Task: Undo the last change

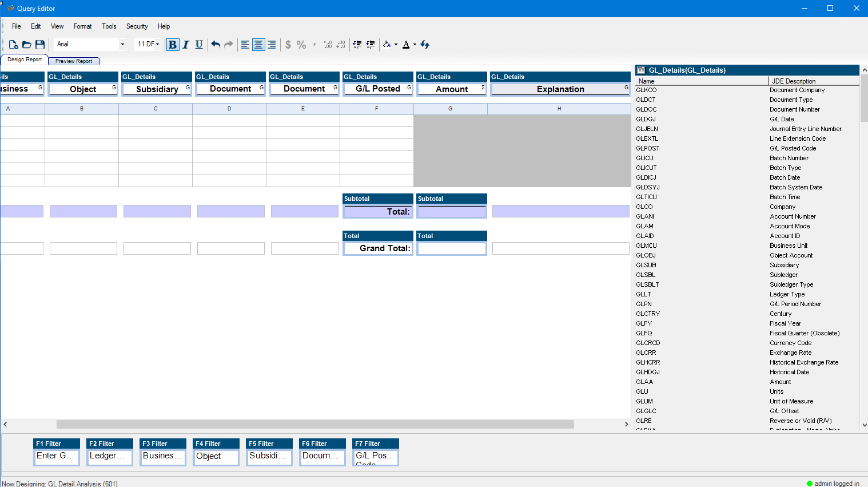Action: pos(216,45)
